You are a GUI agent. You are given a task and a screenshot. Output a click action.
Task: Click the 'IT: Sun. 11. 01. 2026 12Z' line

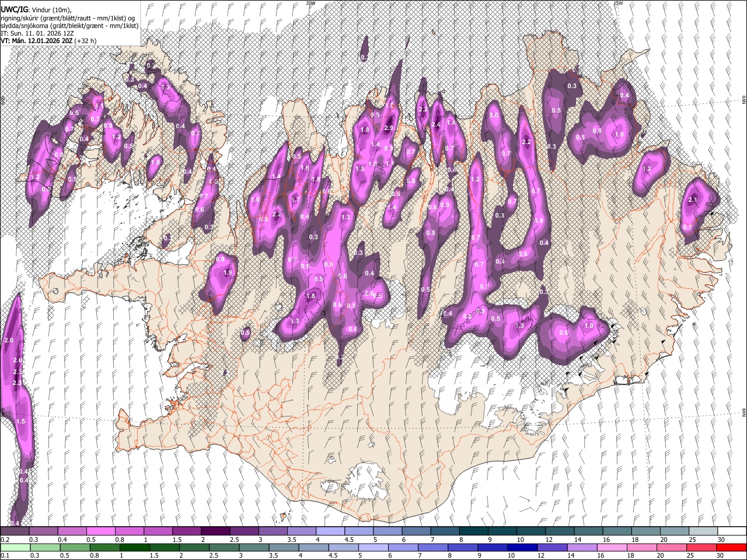[x=37, y=33]
